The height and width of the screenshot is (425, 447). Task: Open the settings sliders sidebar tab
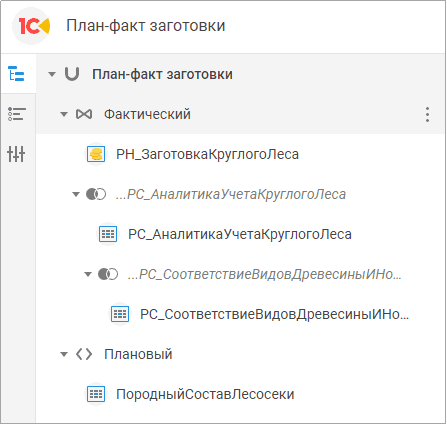click(17, 154)
